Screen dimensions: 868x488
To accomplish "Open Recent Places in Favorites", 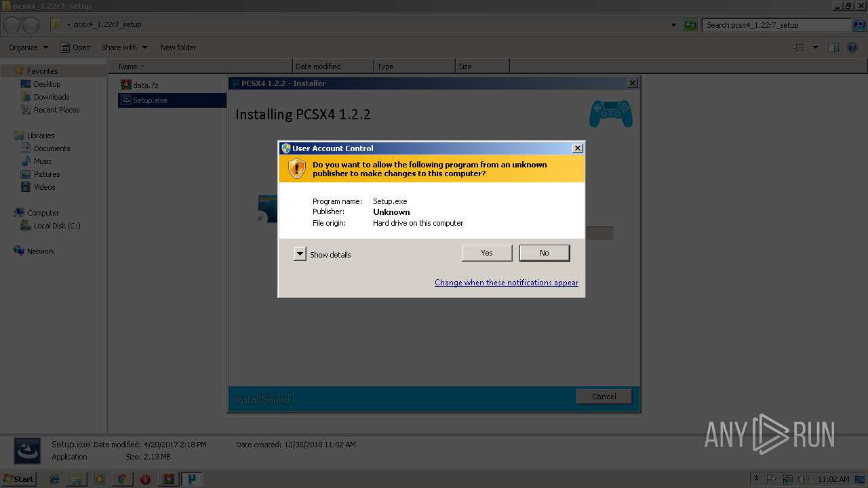I will point(56,110).
